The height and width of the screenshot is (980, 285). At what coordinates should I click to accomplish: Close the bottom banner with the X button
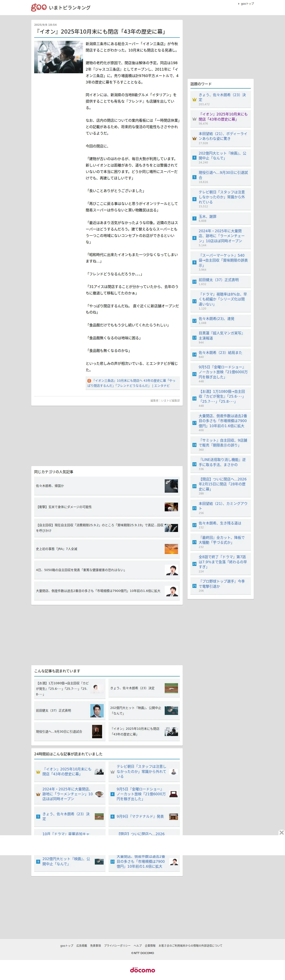(282, 832)
